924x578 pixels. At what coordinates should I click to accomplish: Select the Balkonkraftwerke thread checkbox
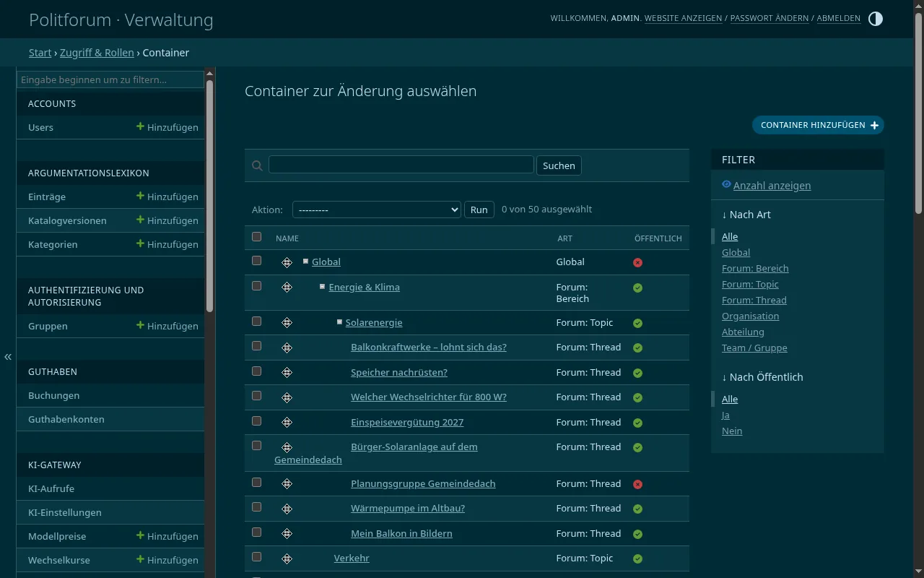[256, 345]
